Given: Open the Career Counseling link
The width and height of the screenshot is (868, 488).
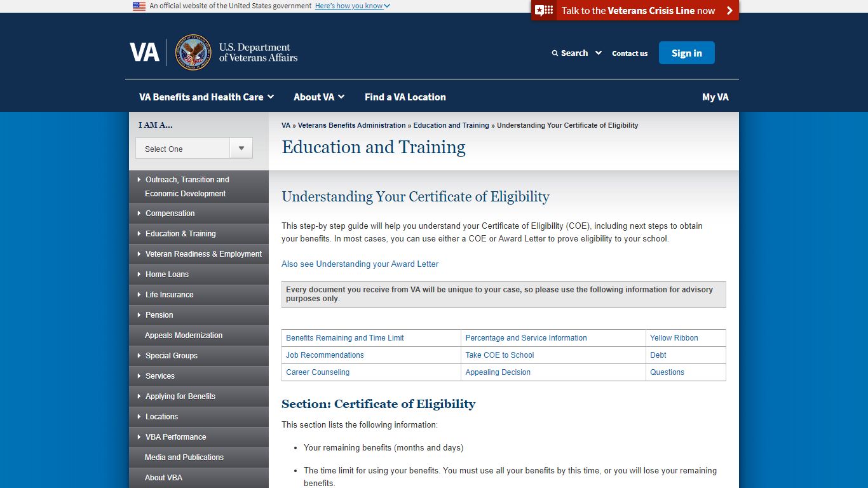Looking at the screenshot, I should (318, 372).
